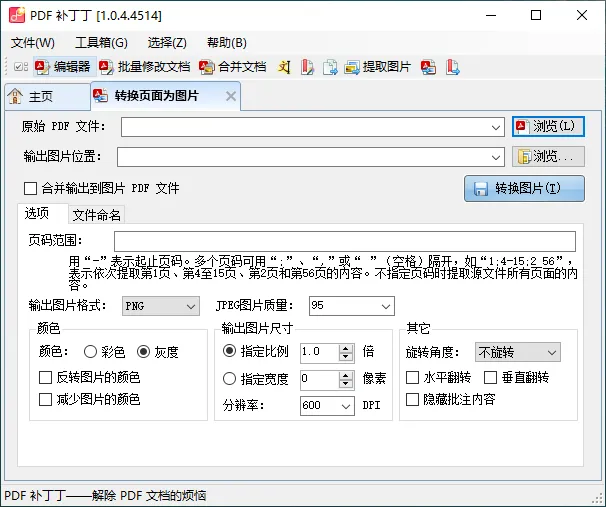
Task: Select the 指定比例 radio button
Action: tap(229, 351)
